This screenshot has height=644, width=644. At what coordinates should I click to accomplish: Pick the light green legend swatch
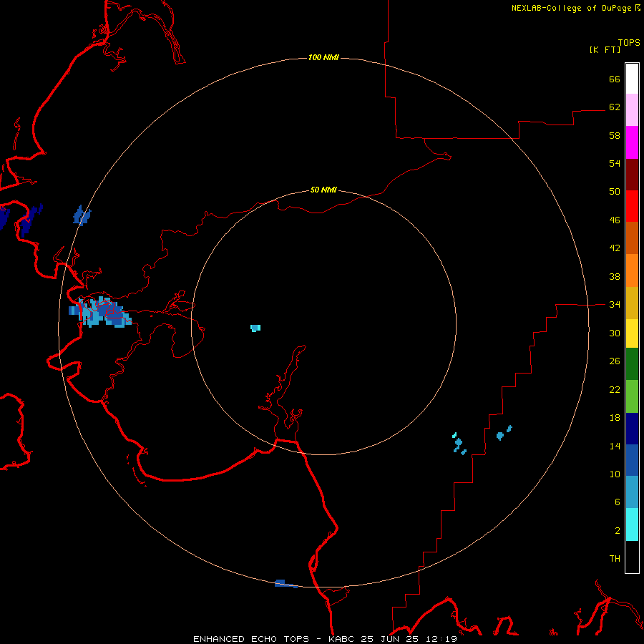coord(632,396)
